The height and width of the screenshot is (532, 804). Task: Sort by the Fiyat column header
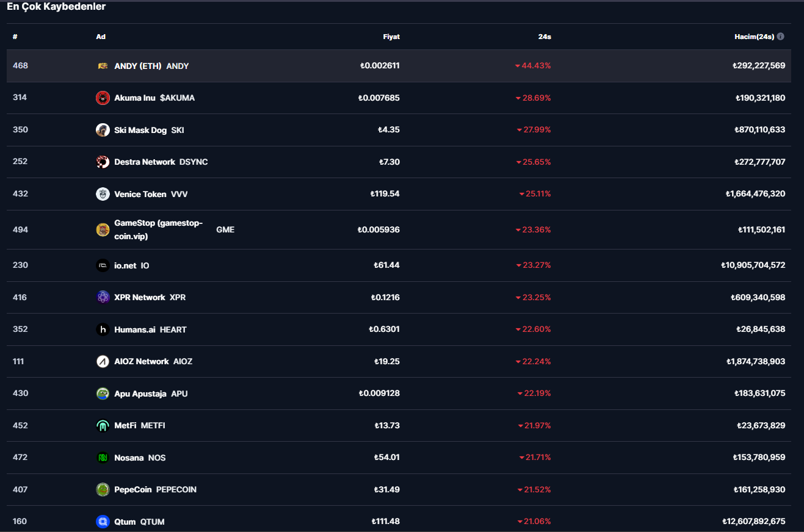click(391, 37)
